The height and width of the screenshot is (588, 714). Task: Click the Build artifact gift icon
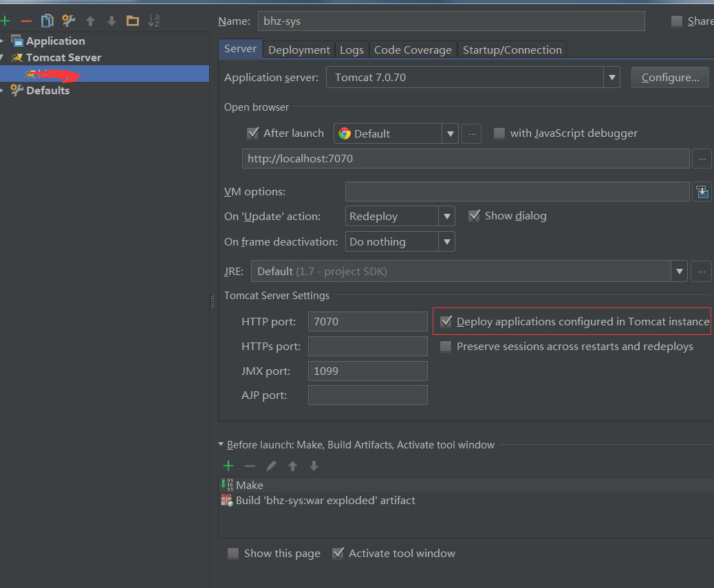tap(227, 500)
